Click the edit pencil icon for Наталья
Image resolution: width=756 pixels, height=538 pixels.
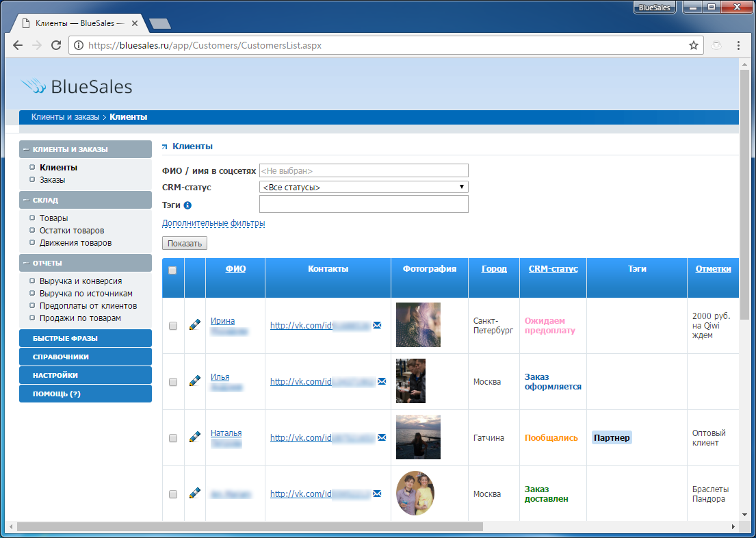[195, 437]
